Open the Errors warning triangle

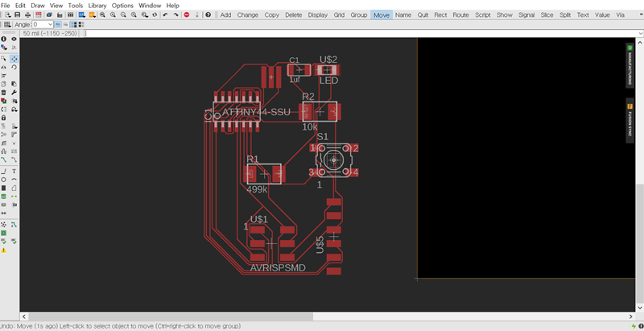(x=4, y=250)
